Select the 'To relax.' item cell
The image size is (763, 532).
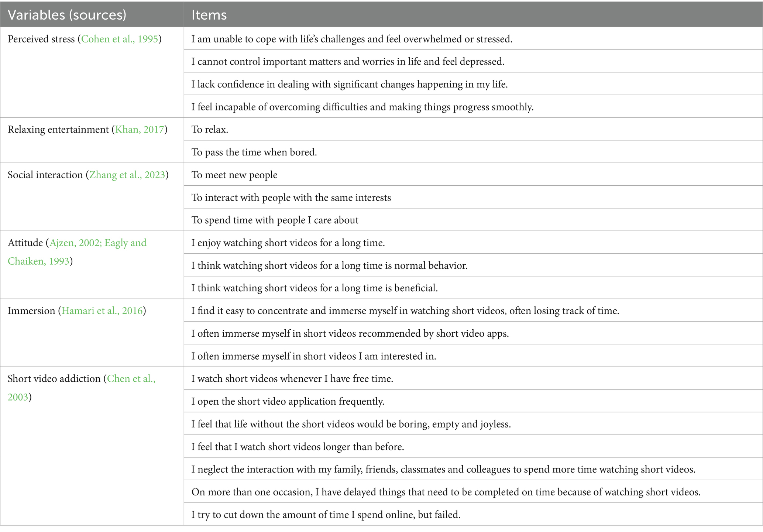click(473, 129)
